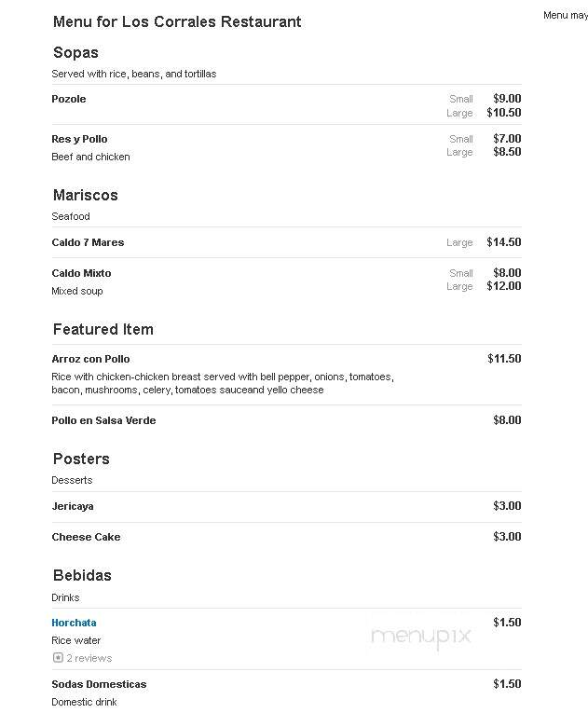Image resolution: width=588 pixels, height=713 pixels.
Task: Click the Arroz con Pollo entry
Action: 90,359
